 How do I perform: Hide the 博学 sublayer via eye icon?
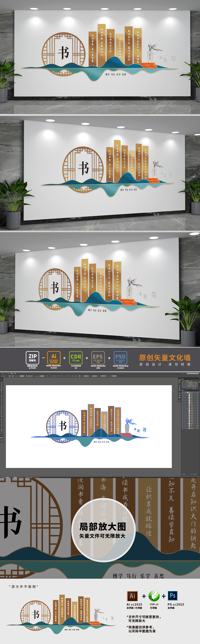pos(182,425)
